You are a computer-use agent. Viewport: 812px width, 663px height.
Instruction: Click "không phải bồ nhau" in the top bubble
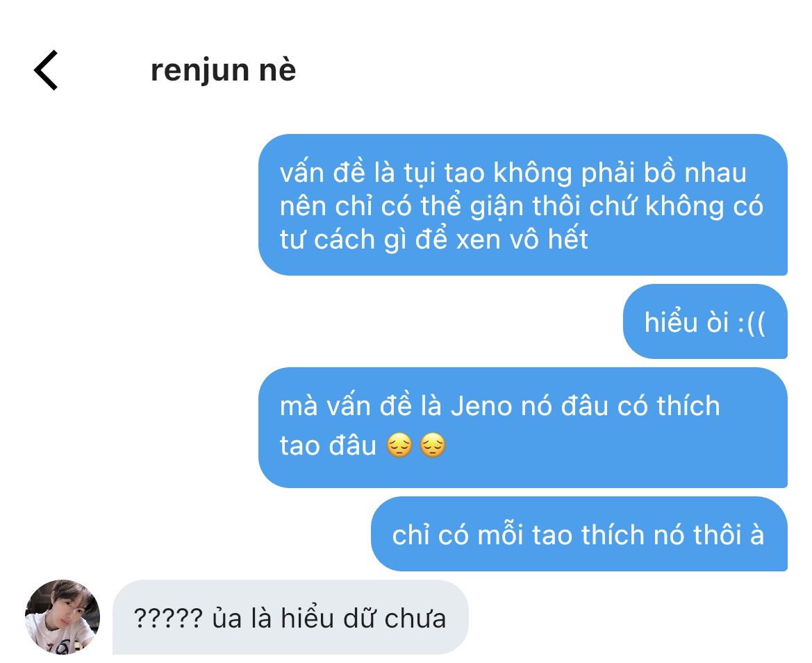620,173
